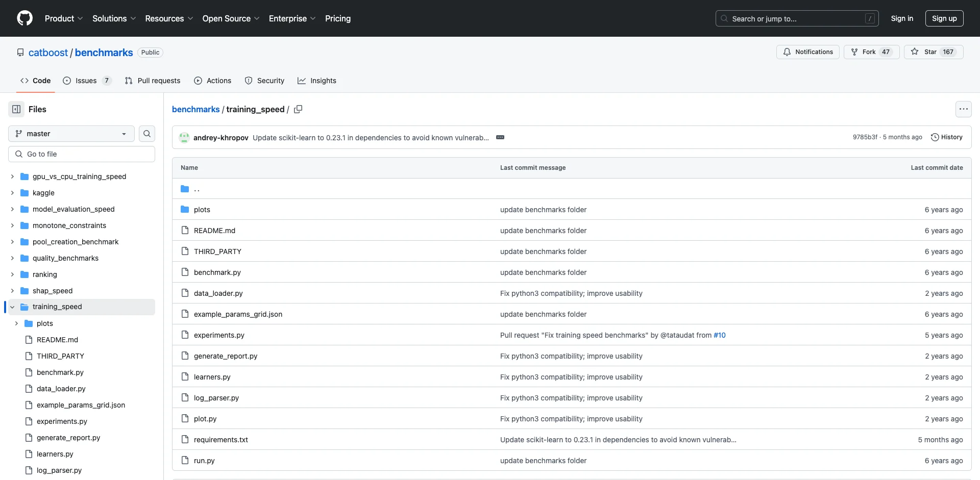Open the Solutions navigation dropdown
980x480 pixels.
[114, 18]
